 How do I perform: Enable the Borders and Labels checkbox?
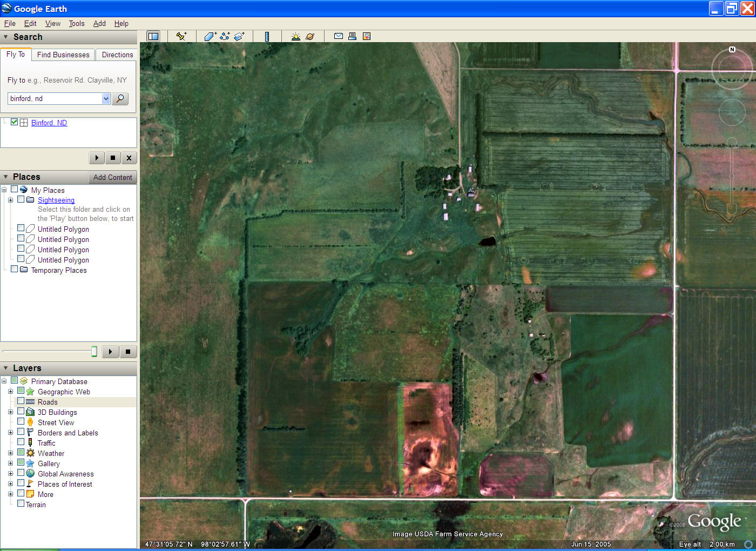[21, 432]
